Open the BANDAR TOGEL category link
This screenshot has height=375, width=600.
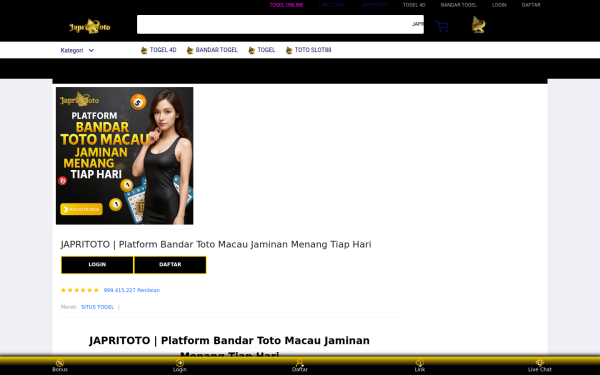(x=217, y=50)
